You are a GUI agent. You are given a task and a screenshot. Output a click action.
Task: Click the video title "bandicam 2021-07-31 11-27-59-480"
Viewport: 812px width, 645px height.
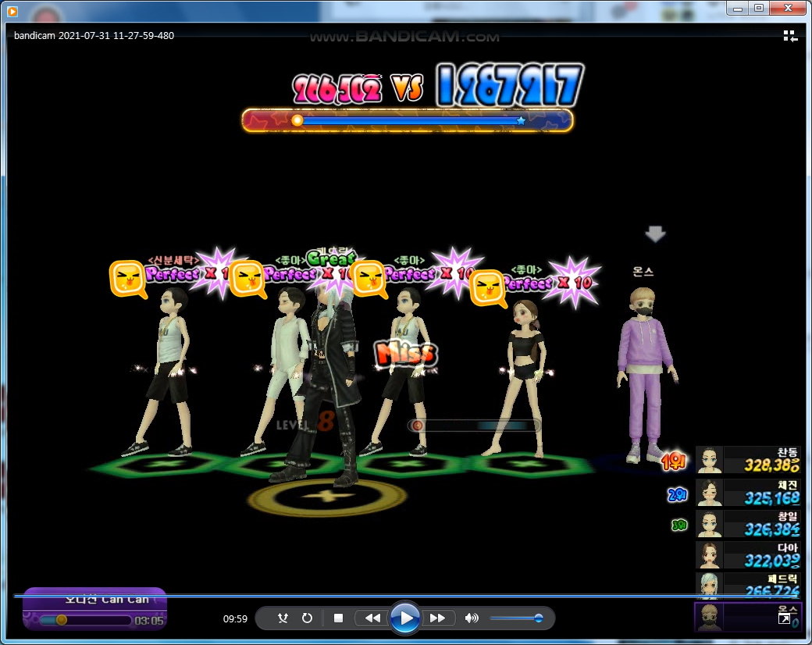tap(94, 36)
